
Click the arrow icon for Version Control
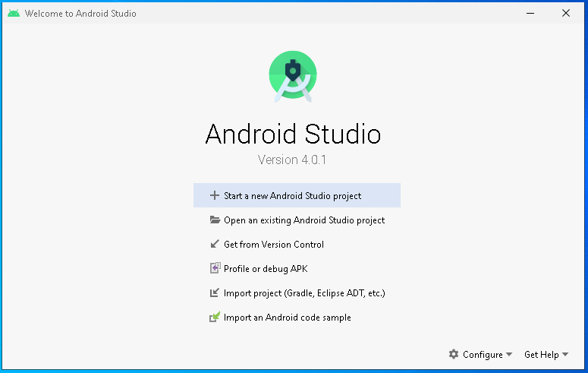point(215,244)
